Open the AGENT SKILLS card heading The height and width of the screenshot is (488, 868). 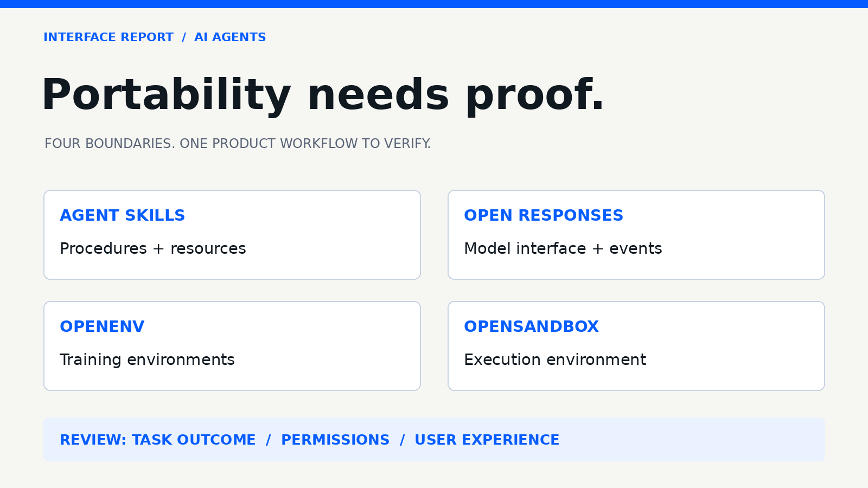pyautogui.click(x=123, y=215)
